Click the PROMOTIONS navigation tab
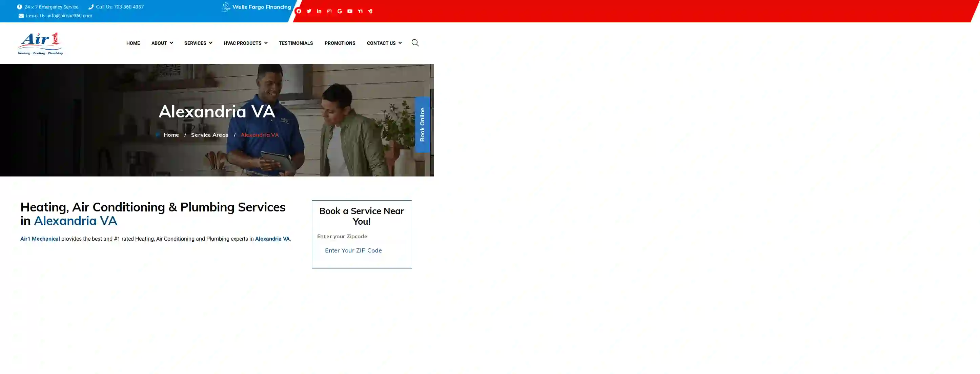Screen dimensions: 980x374 [x=340, y=43]
